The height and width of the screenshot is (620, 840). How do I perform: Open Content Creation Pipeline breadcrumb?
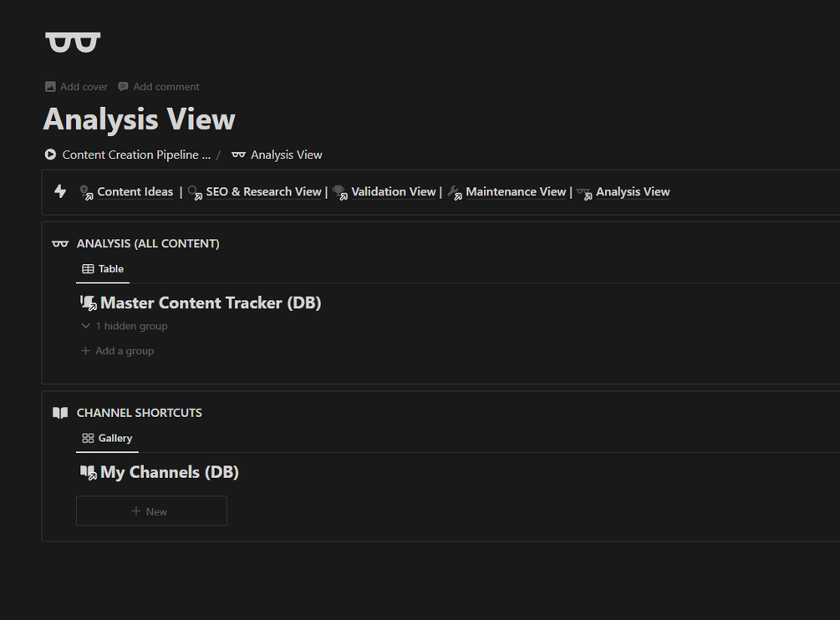(x=136, y=155)
